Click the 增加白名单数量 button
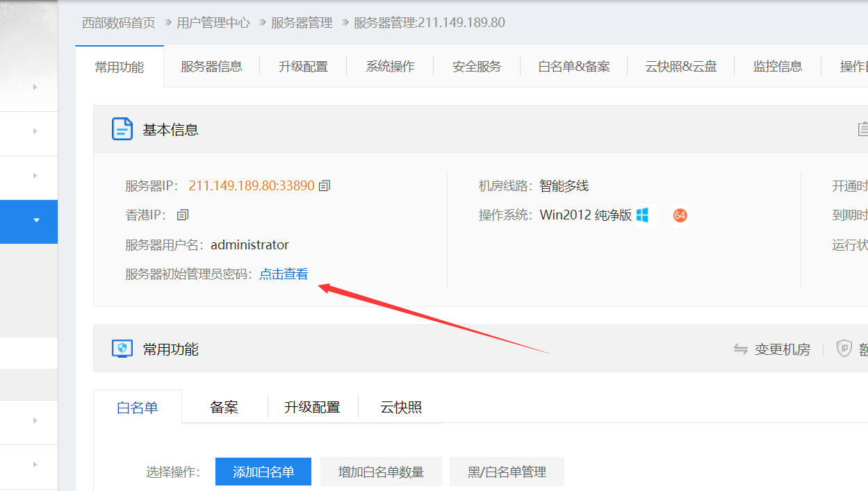 pos(381,472)
